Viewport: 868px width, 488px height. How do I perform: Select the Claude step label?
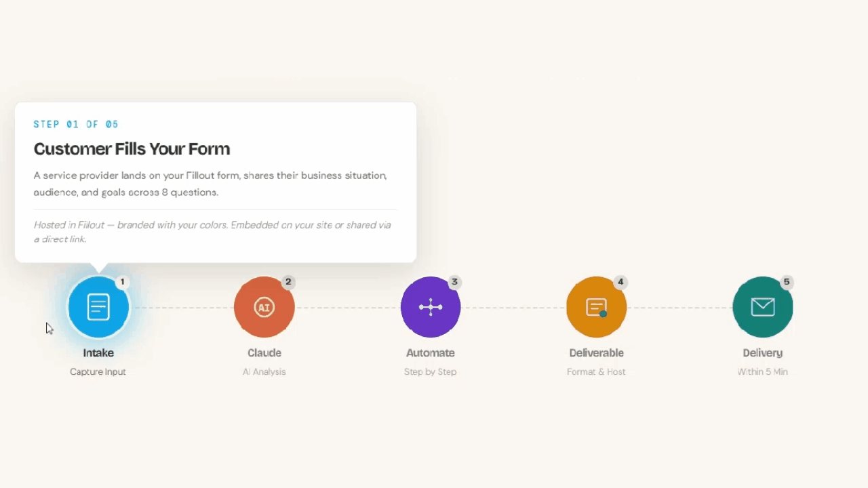(264, 353)
